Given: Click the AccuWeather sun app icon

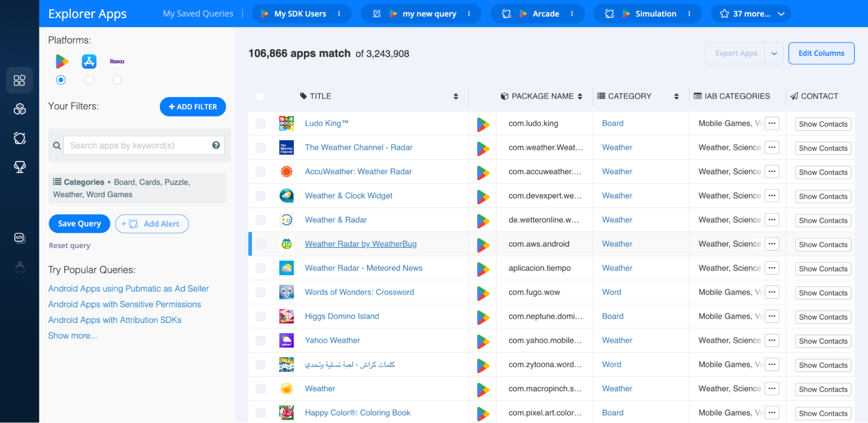Looking at the screenshot, I should (287, 172).
